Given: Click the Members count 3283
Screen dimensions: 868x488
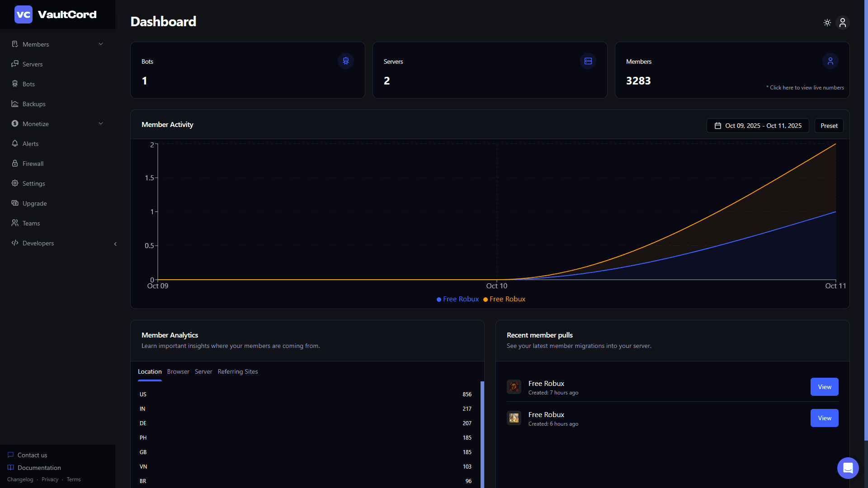Looking at the screenshot, I should pos(638,81).
